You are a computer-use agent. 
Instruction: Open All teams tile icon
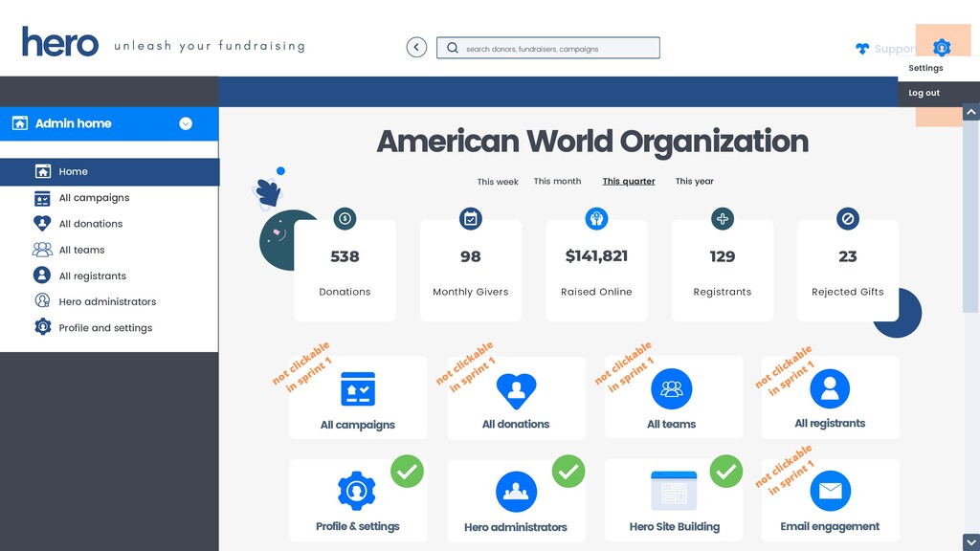pos(671,388)
